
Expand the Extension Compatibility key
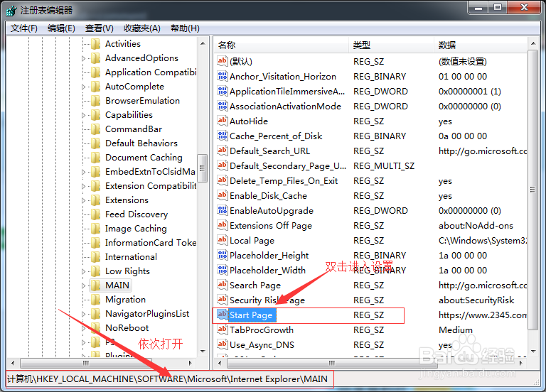(x=84, y=186)
